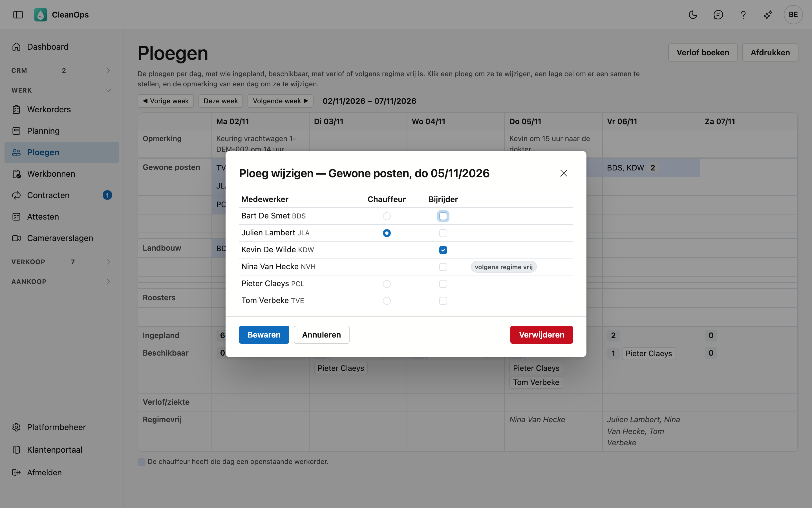Click the Platformbeheer gear icon
This screenshot has height=508, width=812.
click(16, 427)
